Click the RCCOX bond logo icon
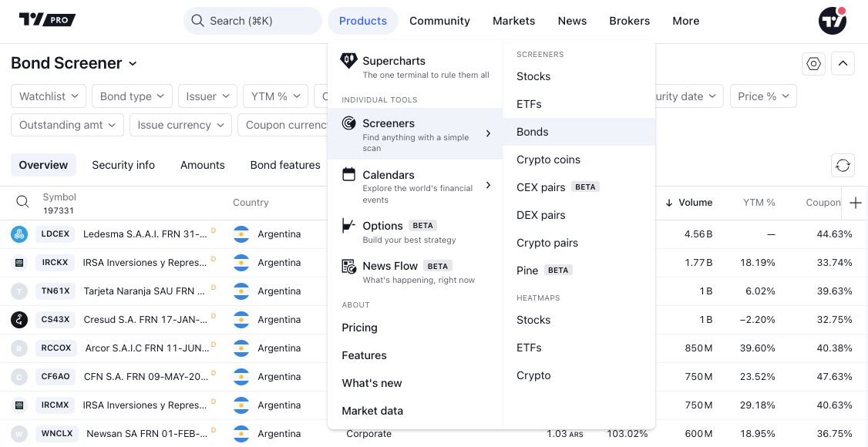This screenshot has width=868, height=447. click(19, 348)
